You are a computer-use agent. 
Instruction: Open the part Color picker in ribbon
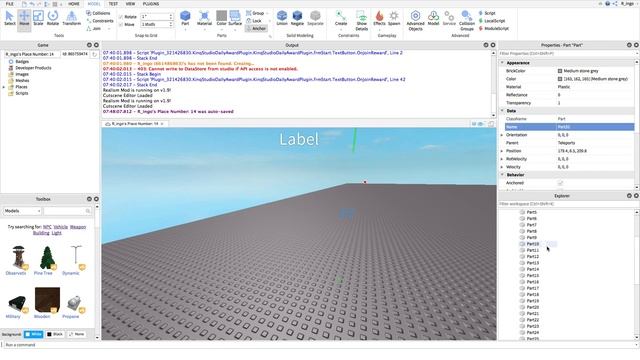pos(221,19)
